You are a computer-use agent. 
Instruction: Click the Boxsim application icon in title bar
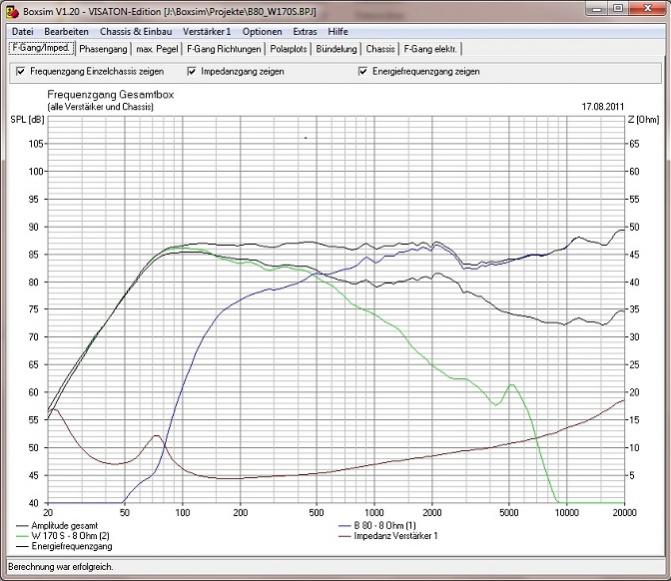tap(10, 10)
